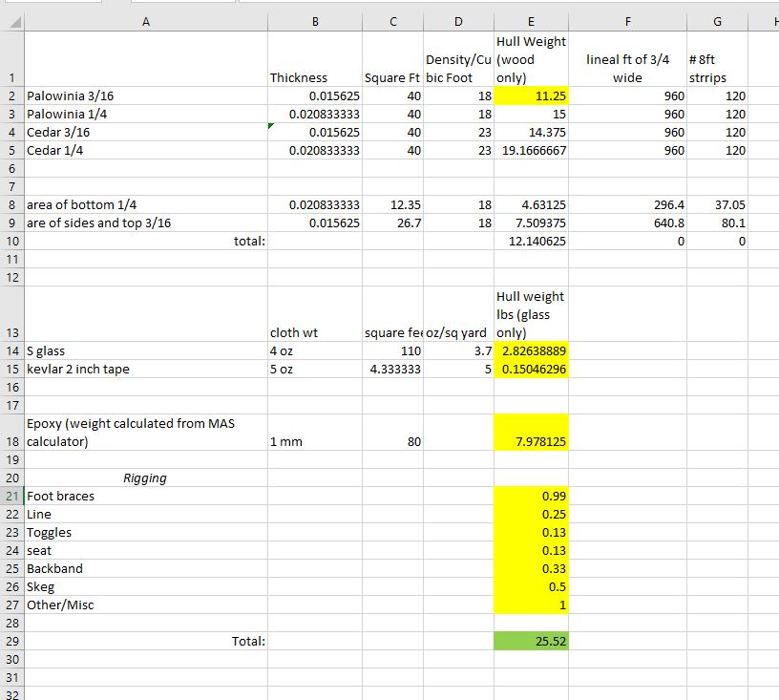
Task: Click '# 8ft strrips' header cell
Action: coord(717,59)
